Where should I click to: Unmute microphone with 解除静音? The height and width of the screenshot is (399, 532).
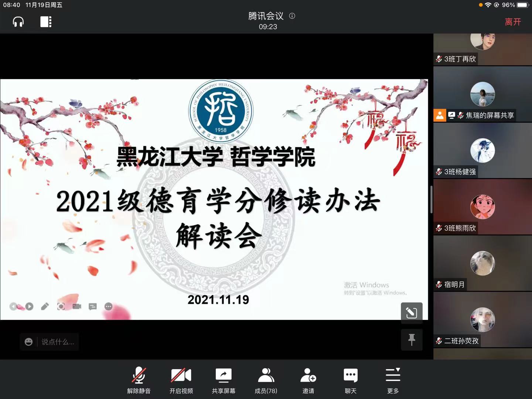point(139,380)
